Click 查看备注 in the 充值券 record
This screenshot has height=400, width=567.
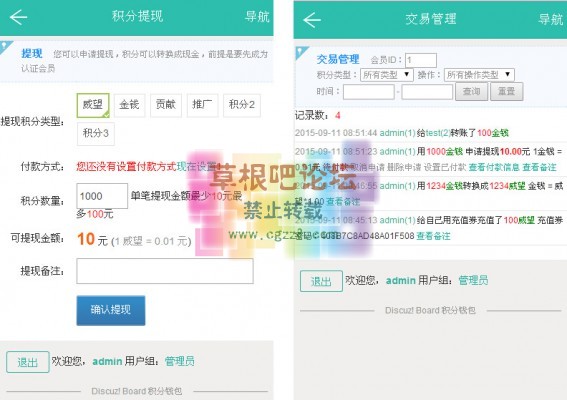coord(433,236)
